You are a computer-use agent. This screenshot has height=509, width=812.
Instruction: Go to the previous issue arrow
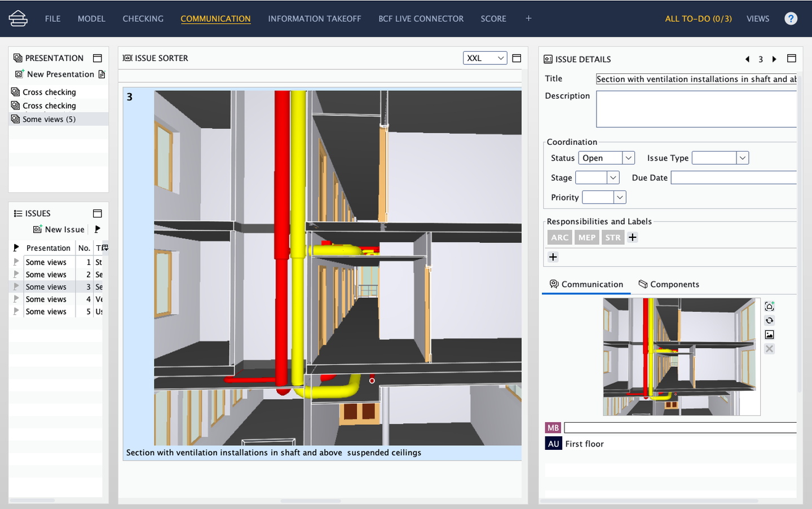pyautogui.click(x=747, y=59)
